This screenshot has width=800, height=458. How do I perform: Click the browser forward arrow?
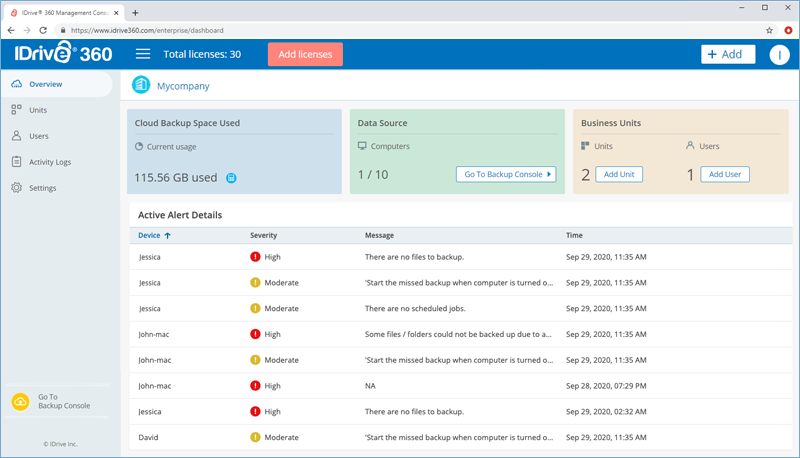[x=27, y=31]
